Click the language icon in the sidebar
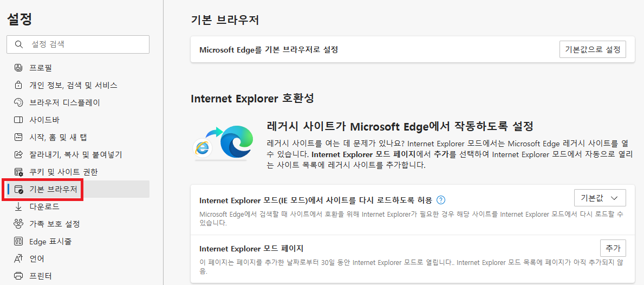 click(18, 258)
